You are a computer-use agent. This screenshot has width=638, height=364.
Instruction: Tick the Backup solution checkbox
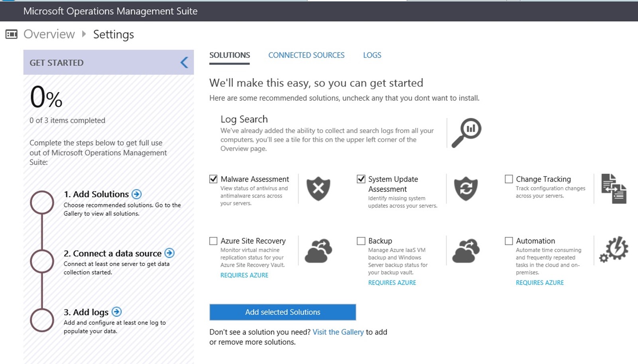tap(361, 241)
